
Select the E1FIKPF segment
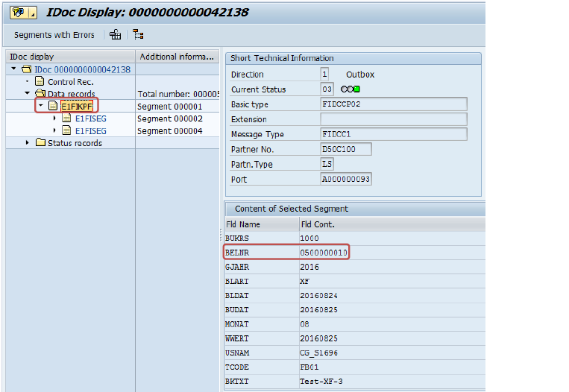click(x=76, y=106)
